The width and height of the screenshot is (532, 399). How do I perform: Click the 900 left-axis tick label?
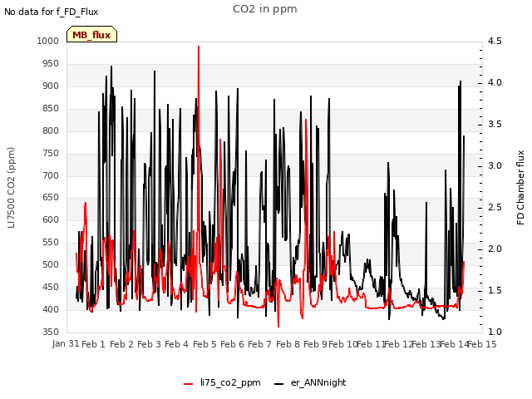[51, 86]
